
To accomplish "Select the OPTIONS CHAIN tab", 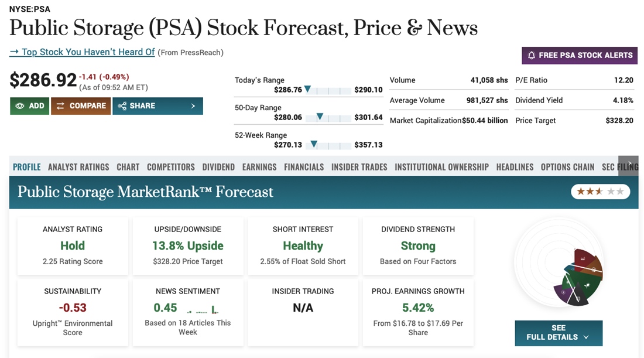I will tap(567, 167).
